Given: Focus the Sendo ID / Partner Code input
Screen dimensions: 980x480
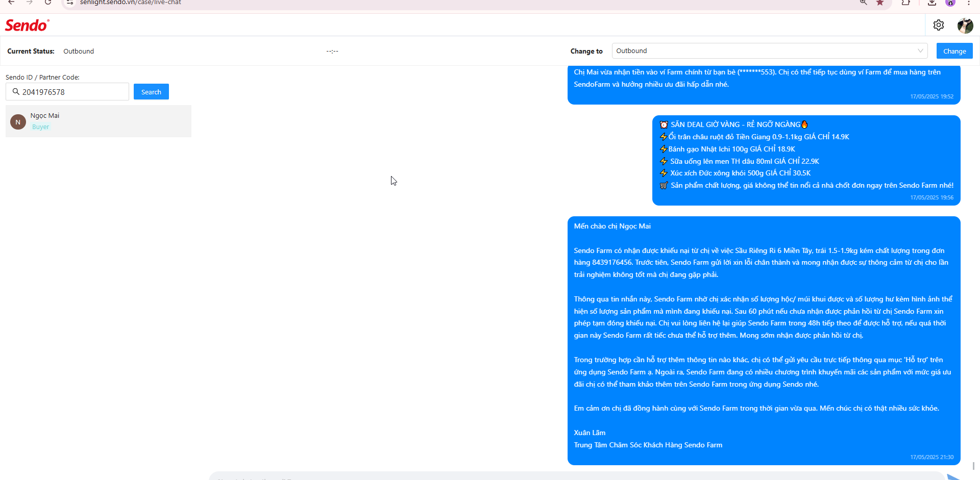Looking at the screenshot, I should point(67,92).
